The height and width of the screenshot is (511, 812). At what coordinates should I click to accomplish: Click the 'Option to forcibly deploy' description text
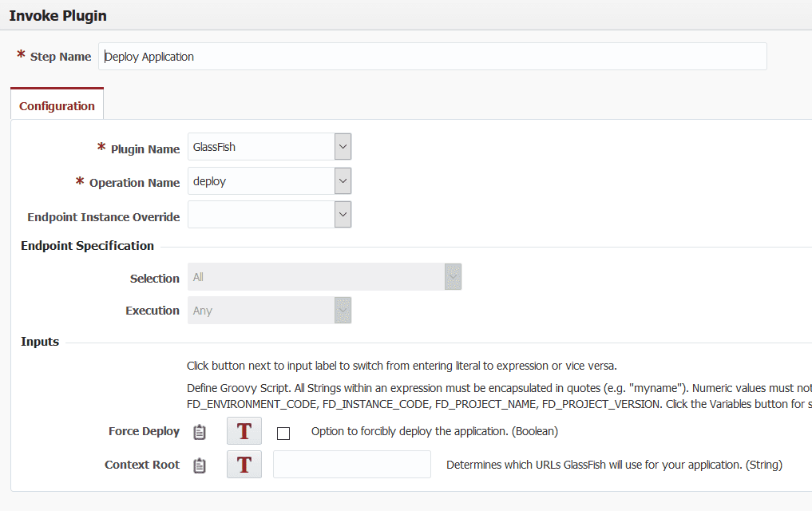click(x=434, y=431)
